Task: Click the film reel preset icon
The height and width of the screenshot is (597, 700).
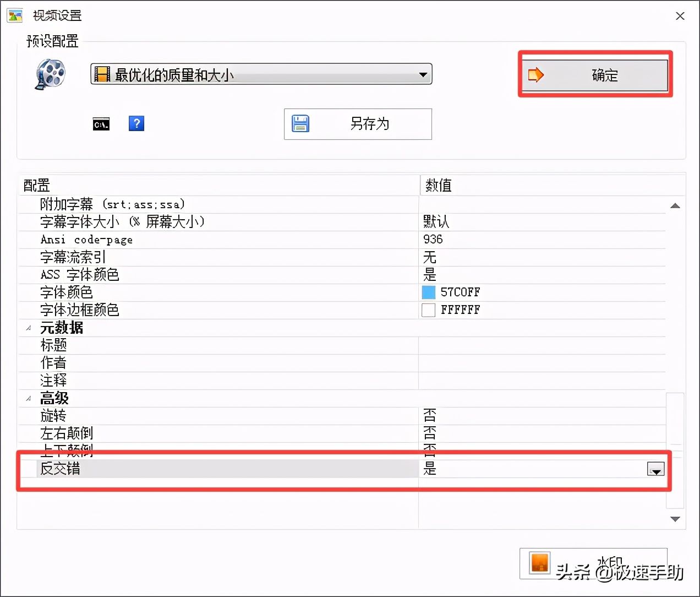Action: pos(50,74)
